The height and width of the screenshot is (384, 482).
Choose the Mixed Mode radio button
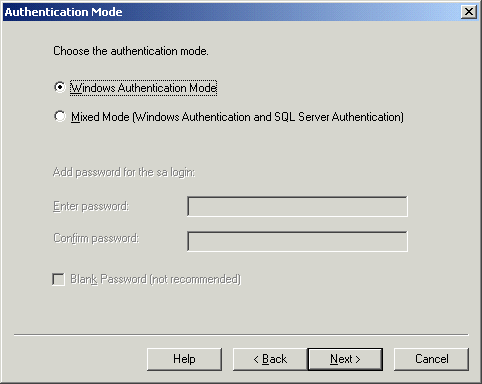(60, 116)
